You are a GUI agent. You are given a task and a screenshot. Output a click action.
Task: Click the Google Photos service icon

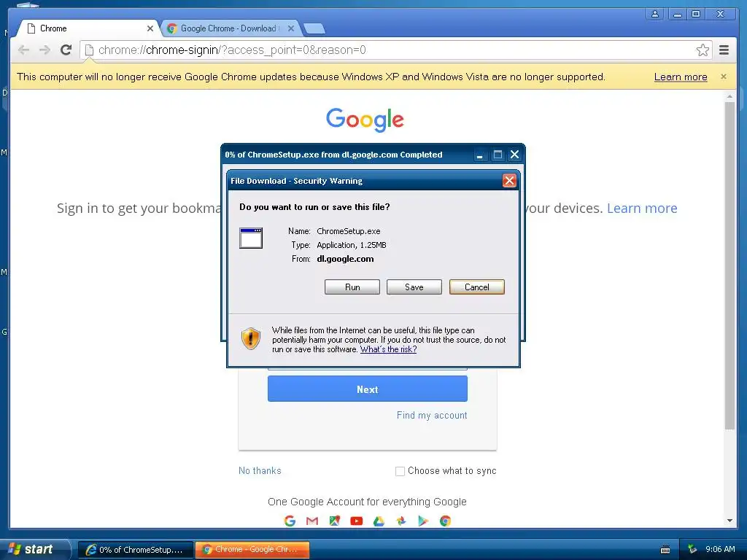point(401,521)
